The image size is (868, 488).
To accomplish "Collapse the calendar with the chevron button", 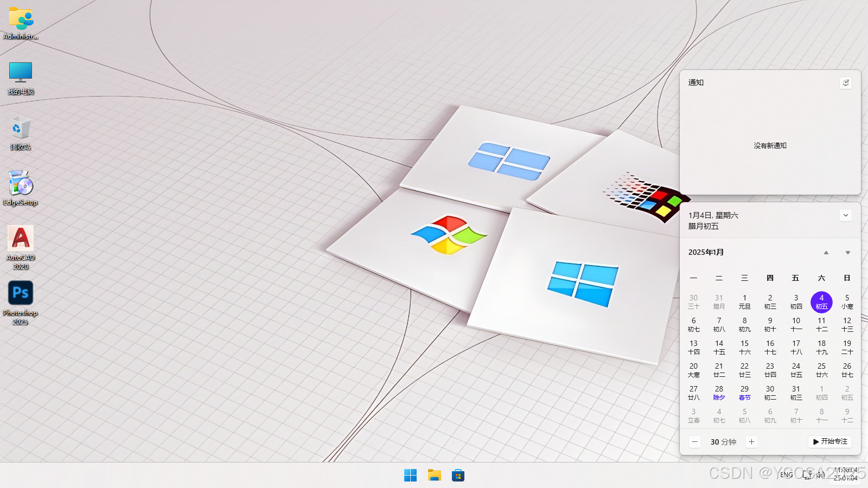I will 846,215.
